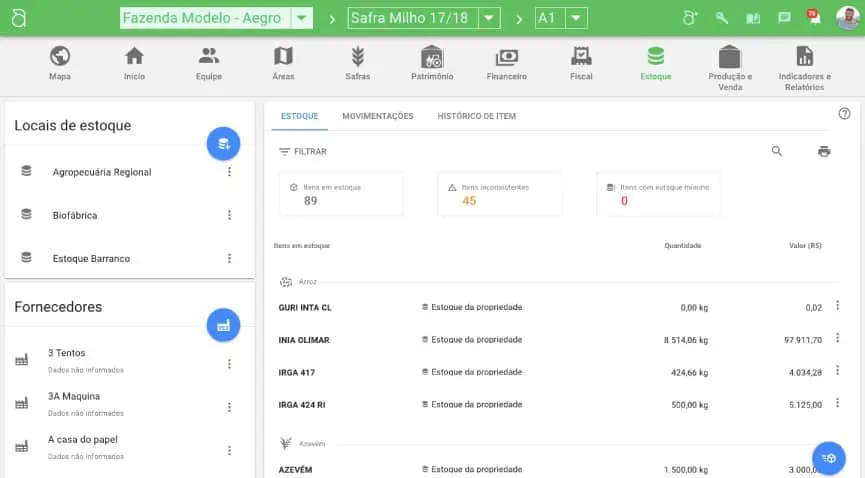Expand the A1 area dropdown
Viewport: 865px width, 478px height.
point(574,18)
